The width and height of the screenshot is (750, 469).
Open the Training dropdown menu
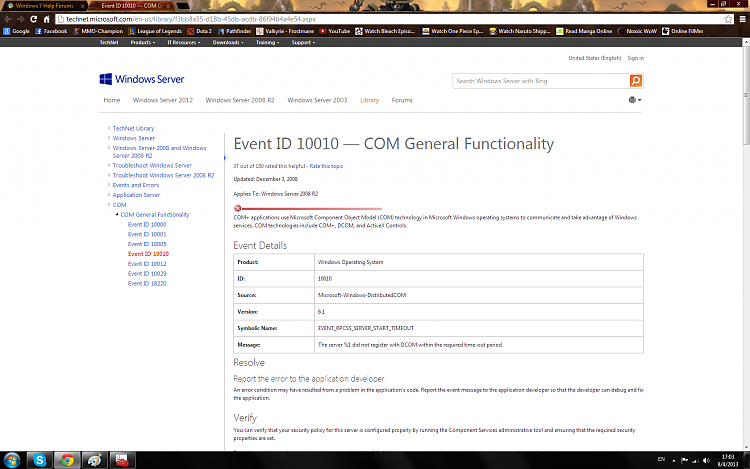(267, 43)
